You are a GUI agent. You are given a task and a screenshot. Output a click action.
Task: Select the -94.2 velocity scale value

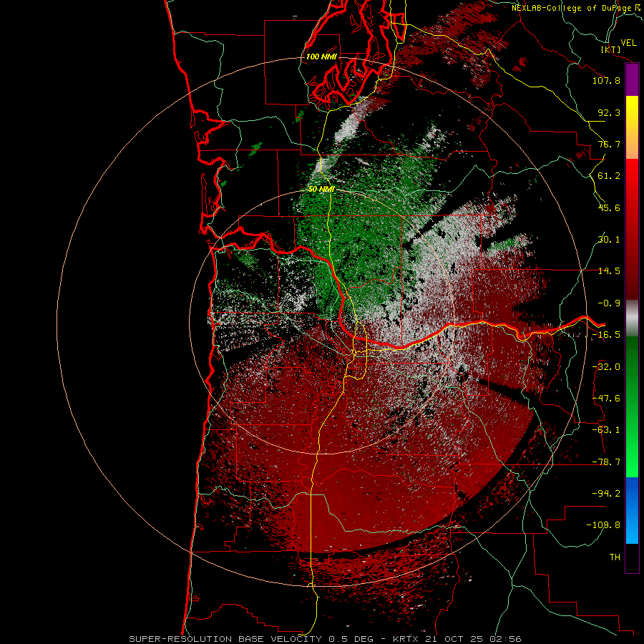point(606,493)
